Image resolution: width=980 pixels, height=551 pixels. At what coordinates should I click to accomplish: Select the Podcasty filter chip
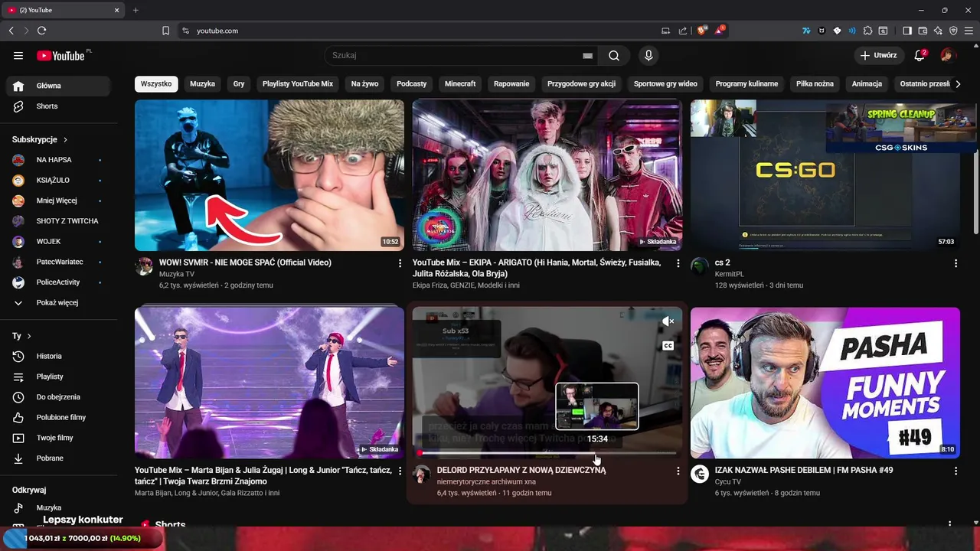coord(412,83)
